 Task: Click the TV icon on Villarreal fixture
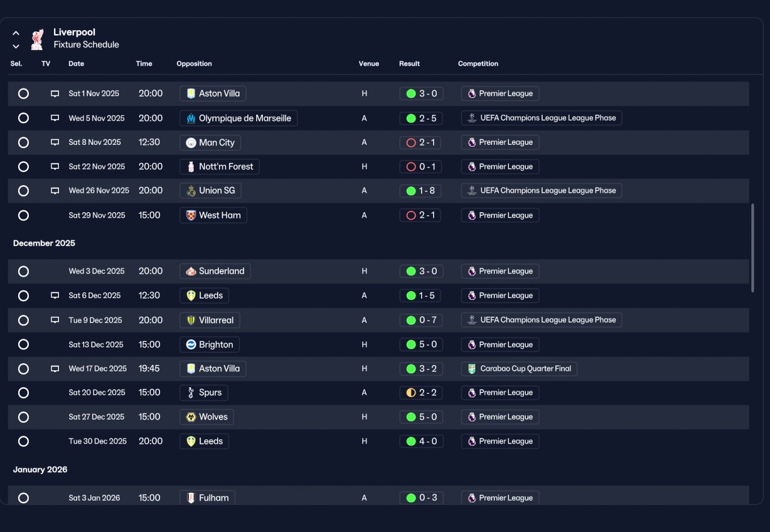click(x=55, y=320)
